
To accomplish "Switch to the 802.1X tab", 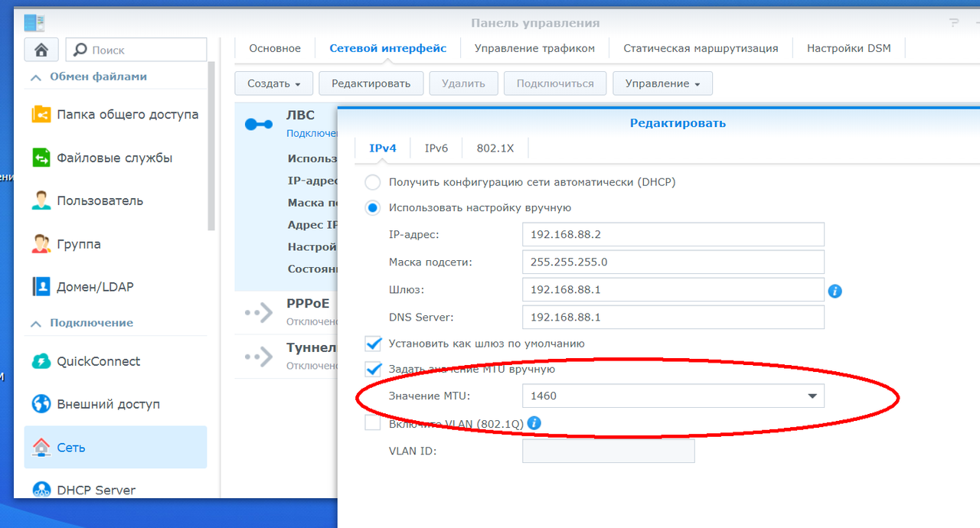I will coord(495,148).
